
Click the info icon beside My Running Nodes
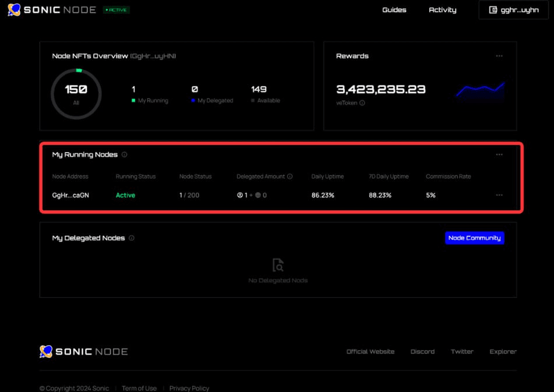click(x=124, y=155)
